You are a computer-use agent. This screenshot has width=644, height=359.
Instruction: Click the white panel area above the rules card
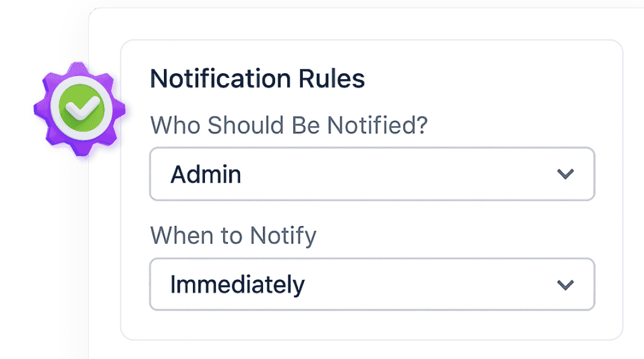tap(363, 24)
